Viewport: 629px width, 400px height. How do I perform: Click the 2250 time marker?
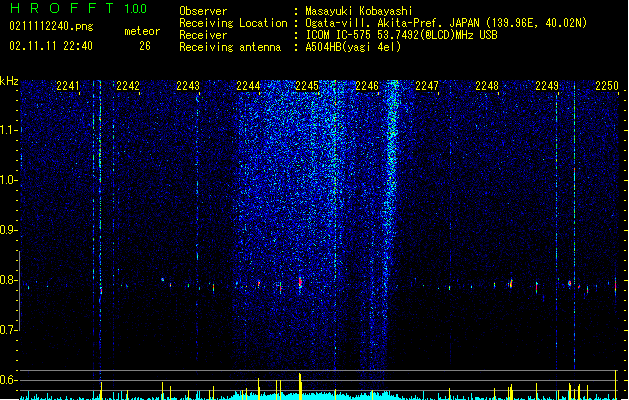[x=607, y=86]
